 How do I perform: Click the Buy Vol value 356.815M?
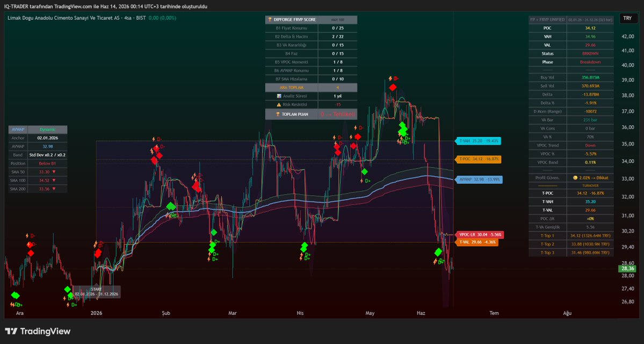[x=590, y=77]
